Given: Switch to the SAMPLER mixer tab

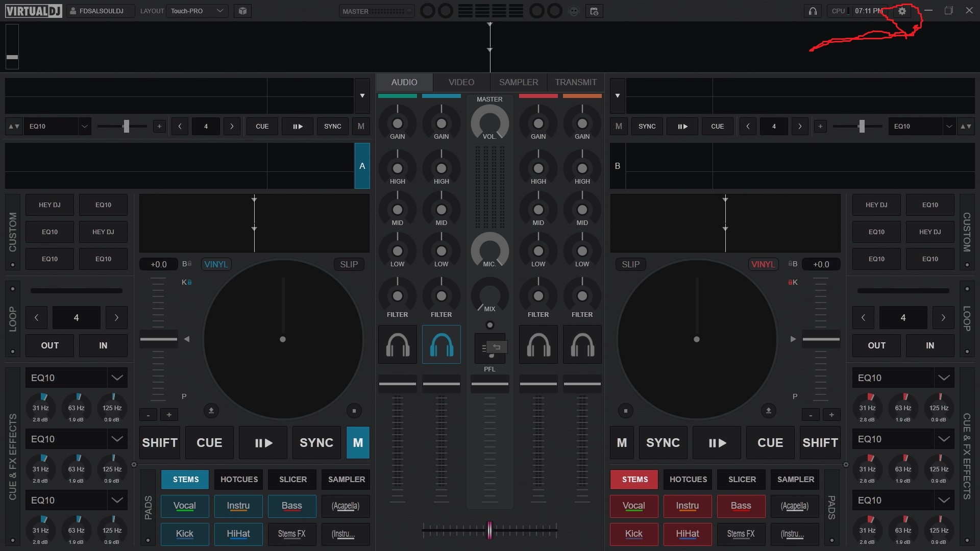Looking at the screenshot, I should [519, 82].
